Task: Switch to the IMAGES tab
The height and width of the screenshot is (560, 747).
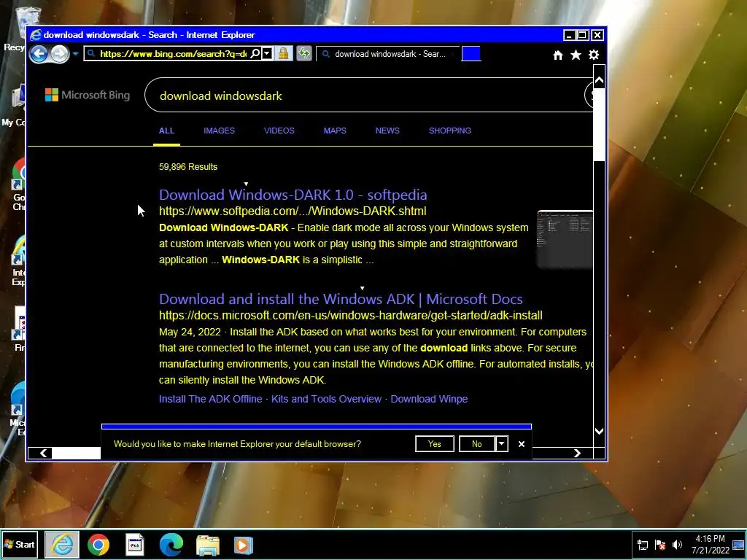Action: [x=219, y=131]
